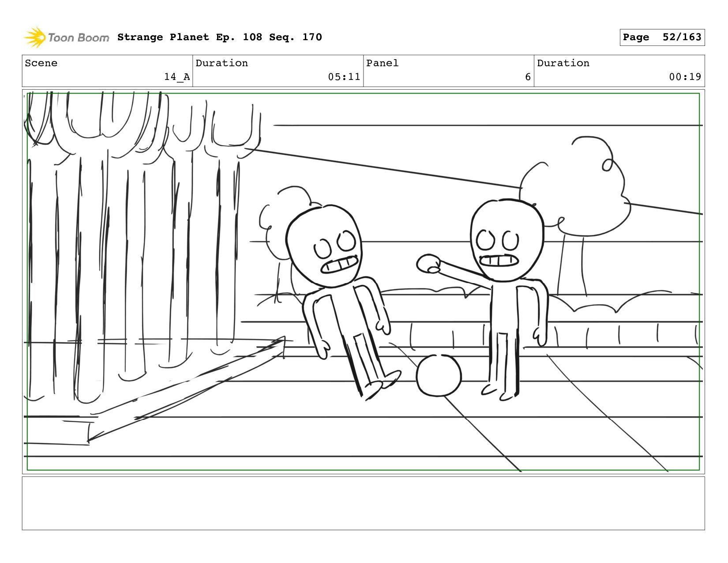728x563 pixels.
Task: Click the 'Page 52/163' box
Action: pyautogui.click(x=662, y=37)
